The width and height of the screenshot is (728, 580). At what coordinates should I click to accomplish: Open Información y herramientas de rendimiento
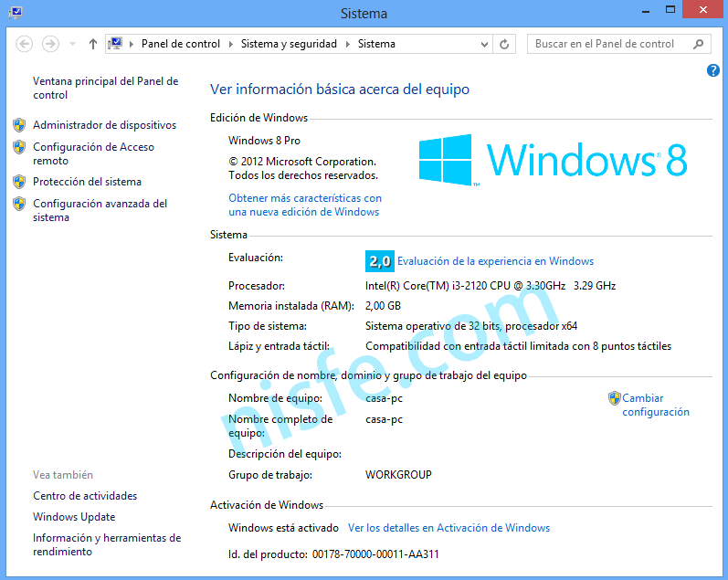tap(107, 544)
